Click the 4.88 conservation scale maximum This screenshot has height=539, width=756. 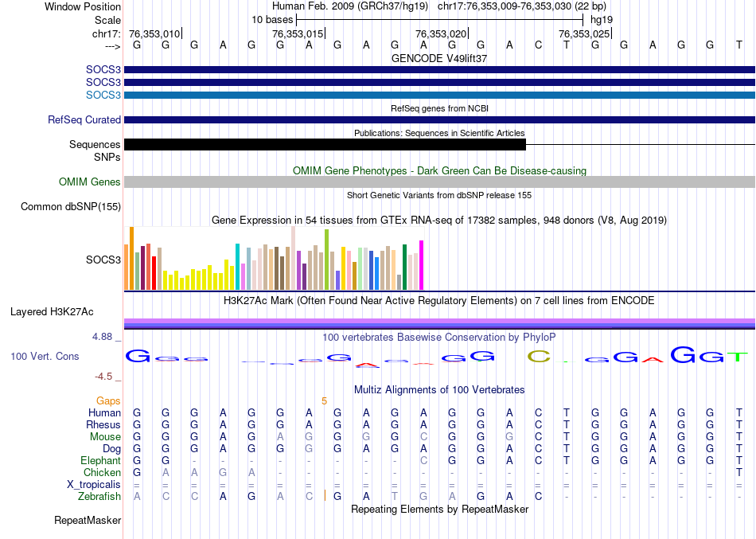[x=102, y=337]
